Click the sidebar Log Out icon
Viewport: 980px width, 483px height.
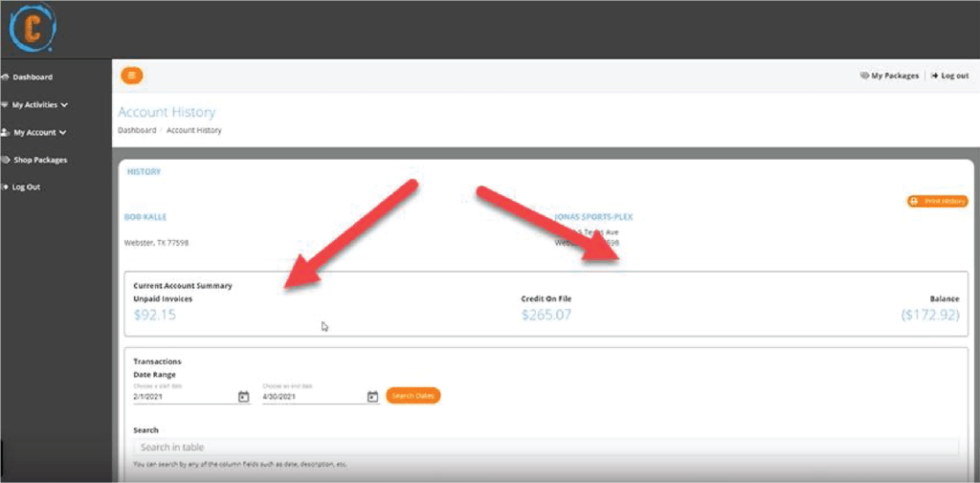coord(5,187)
